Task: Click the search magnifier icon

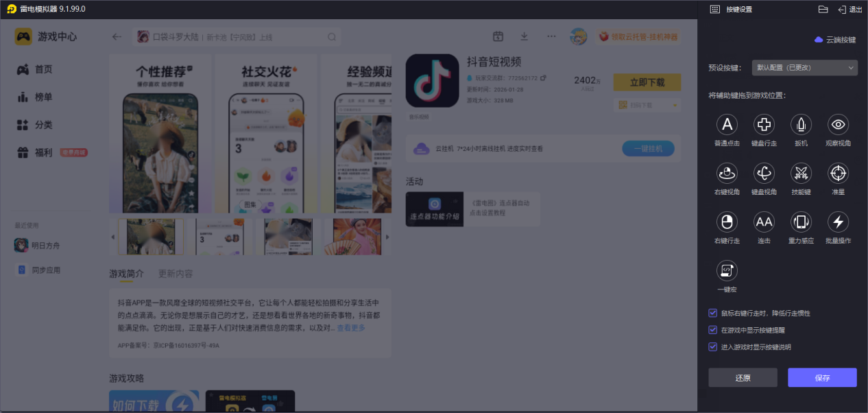Action: pyautogui.click(x=332, y=37)
